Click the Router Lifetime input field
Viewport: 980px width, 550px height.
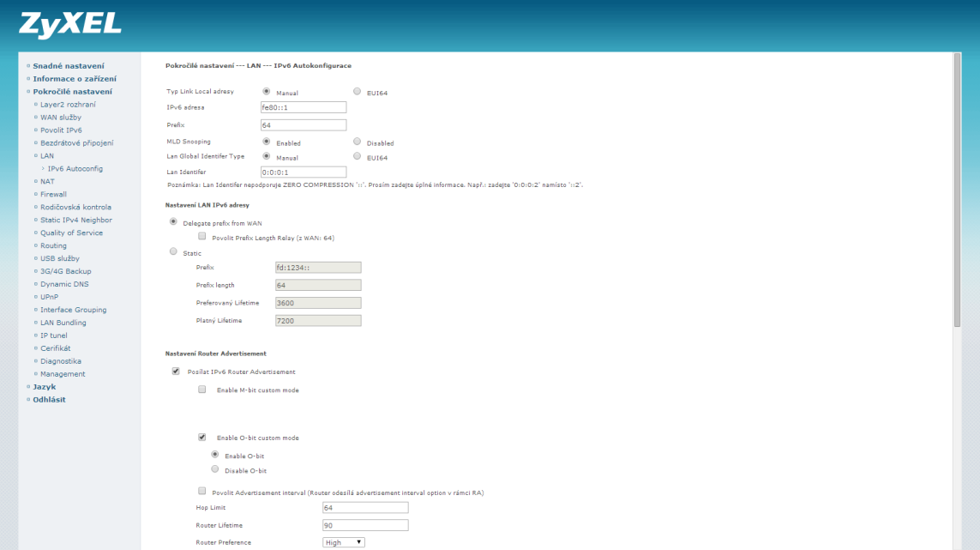point(365,526)
